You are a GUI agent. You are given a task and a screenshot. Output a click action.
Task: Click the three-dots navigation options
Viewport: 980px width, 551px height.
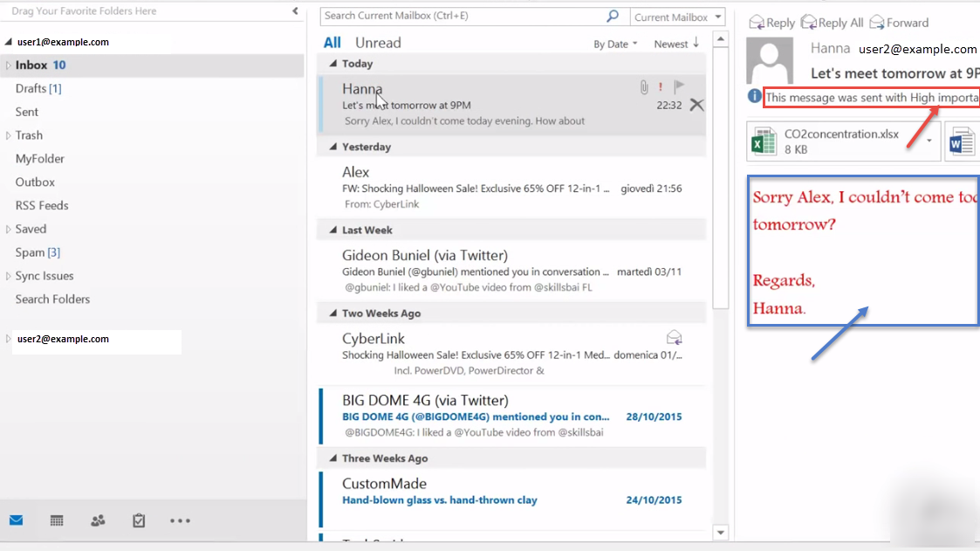[180, 520]
